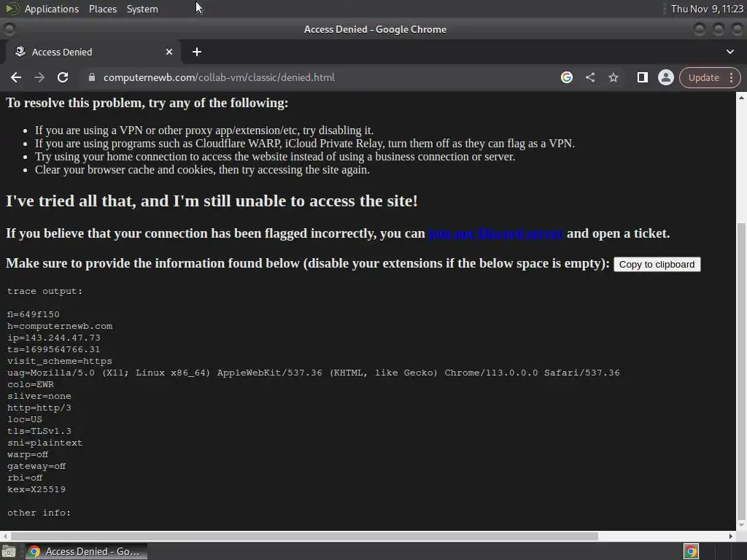Click the h=computernewb.com trace line
The width and height of the screenshot is (747, 560).
tap(60, 326)
